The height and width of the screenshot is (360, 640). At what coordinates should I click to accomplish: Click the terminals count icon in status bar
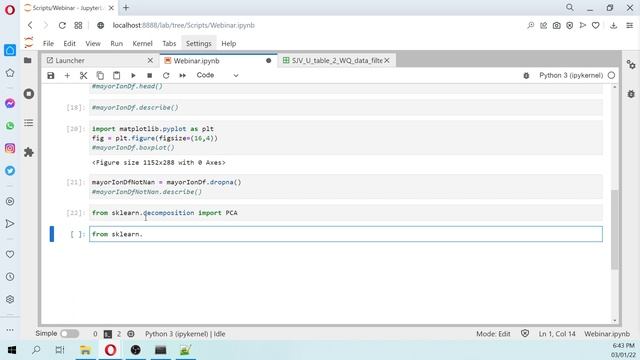pyautogui.click(x=108, y=334)
